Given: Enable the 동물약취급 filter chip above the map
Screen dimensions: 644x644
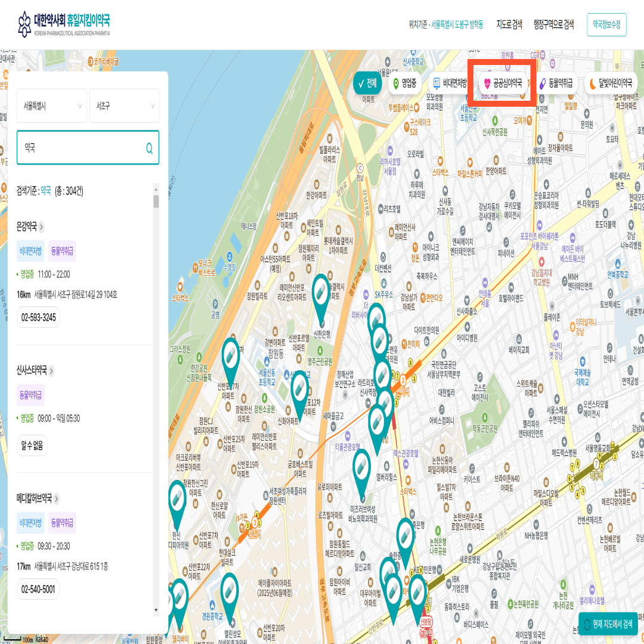Looking at the screenshot, I should tap(556, 83).
